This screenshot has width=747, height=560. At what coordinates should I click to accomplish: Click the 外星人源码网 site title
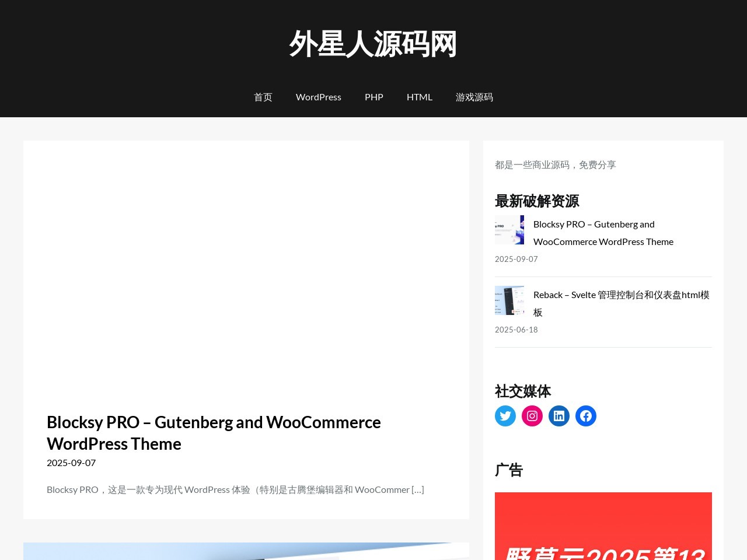[373, 44]
